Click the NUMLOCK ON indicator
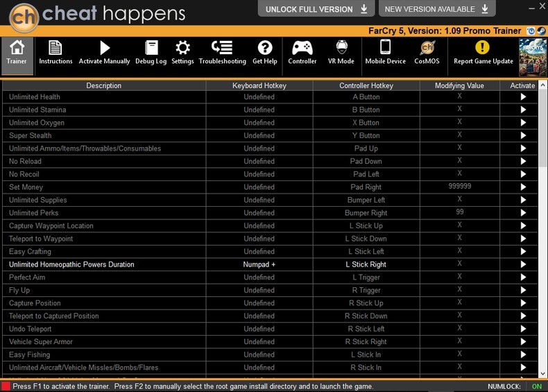 click(536, 386)
